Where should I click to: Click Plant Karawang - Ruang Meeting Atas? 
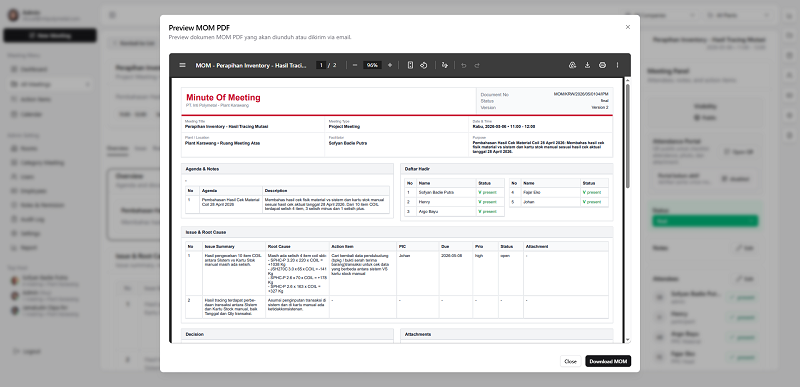click(x=222, y=143)
